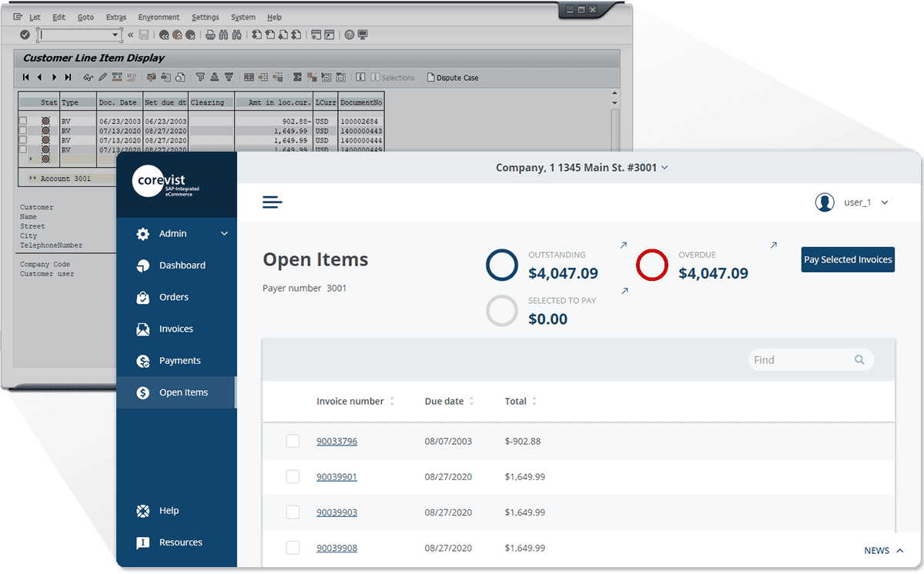Select SAP row checkbox for document 1400000444

tap(22, 140)
